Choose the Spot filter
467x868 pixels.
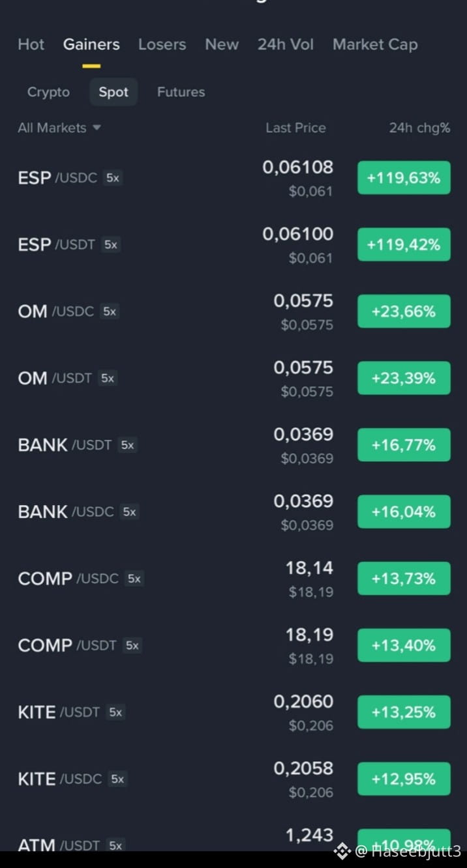pyautogui.click(x=113, y=92)
